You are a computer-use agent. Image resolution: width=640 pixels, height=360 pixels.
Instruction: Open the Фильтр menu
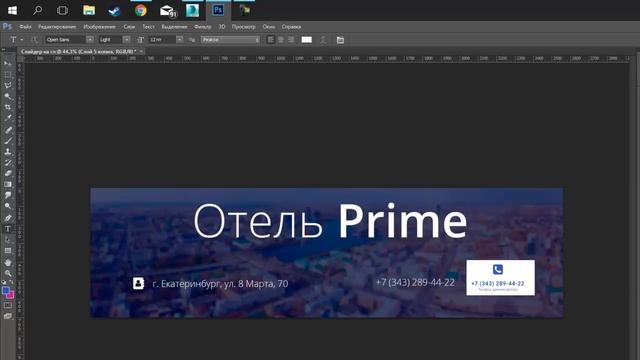coord(203,27)
